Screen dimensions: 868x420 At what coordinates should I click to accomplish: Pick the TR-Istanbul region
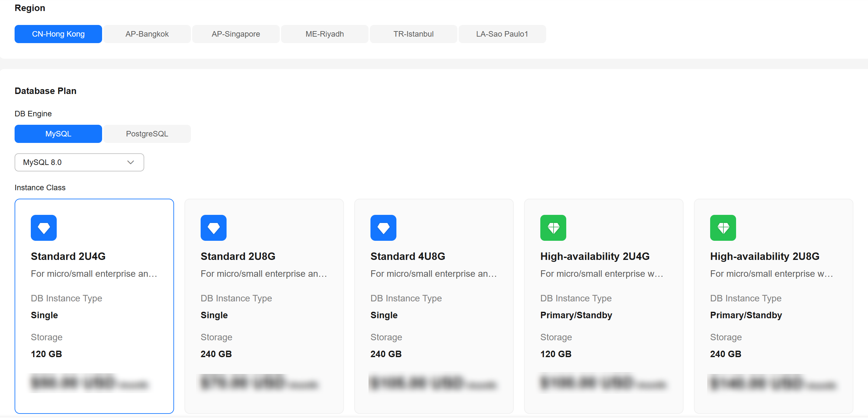coord(414,34)
